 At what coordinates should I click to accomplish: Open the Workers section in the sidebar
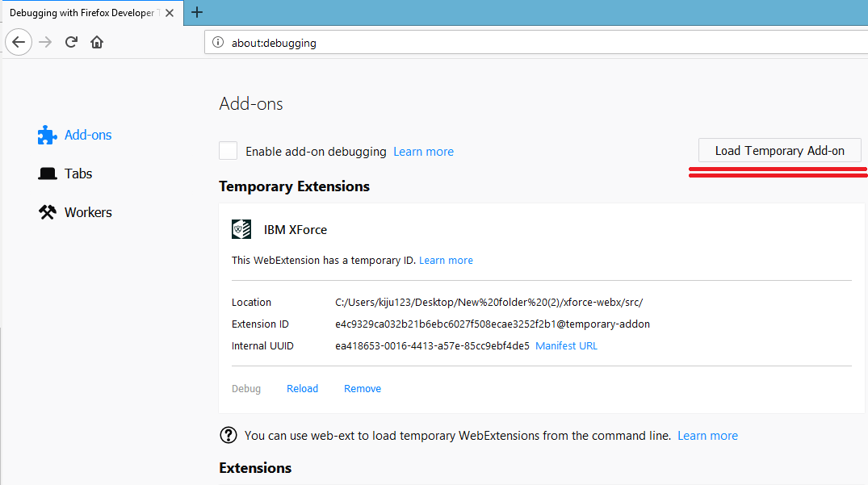pyautogui.click(x=88, y=212)
